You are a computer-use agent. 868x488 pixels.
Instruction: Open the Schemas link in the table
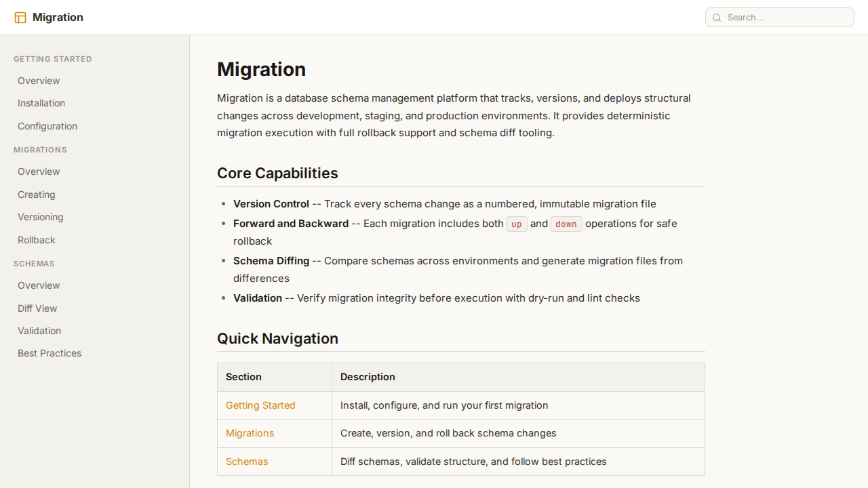pyautogui.click(x=247, y=462)
